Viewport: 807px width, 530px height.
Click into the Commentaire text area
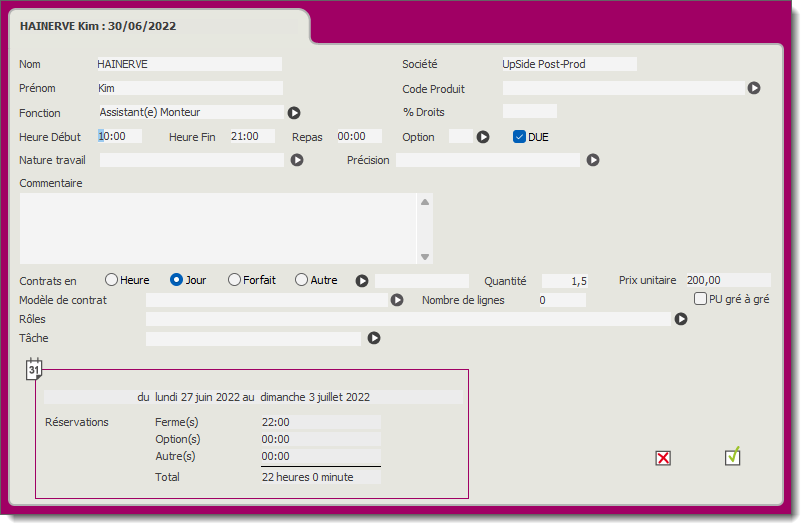[218, 228]
